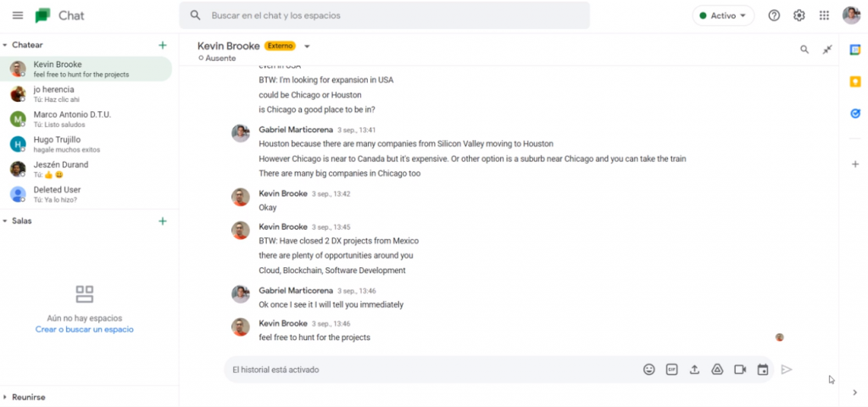Click the Crear o buscar un espacio link

point(84,329)
